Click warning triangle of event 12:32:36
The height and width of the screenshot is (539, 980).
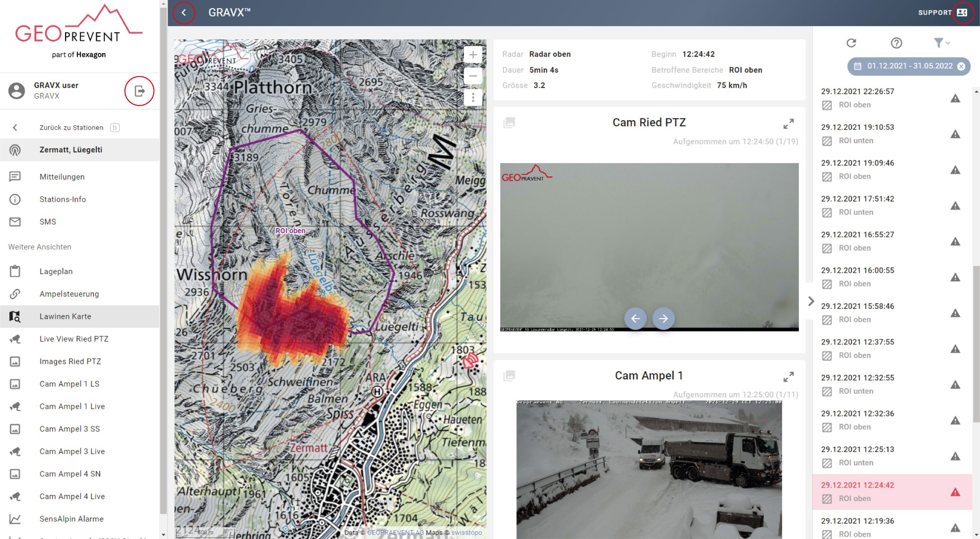(x=955, y=420)
